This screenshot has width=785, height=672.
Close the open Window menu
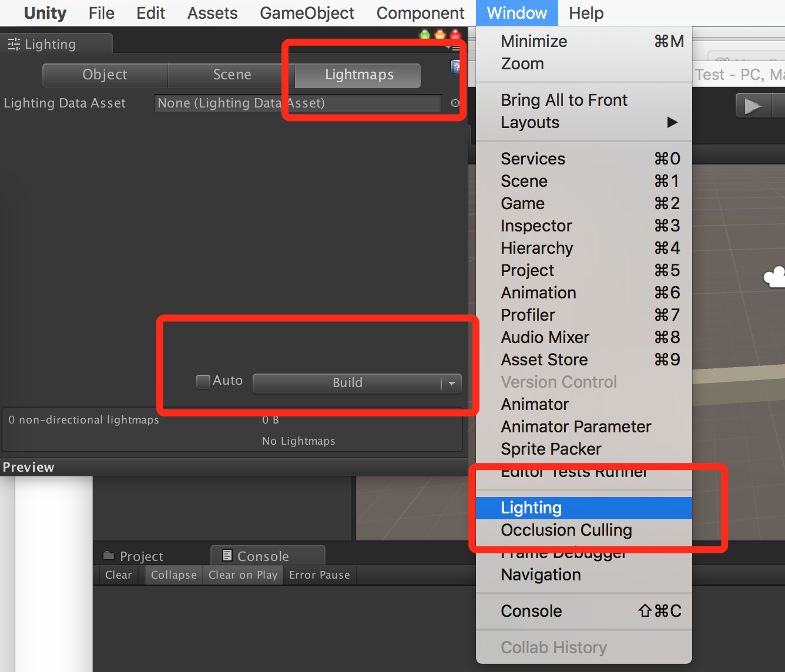click(x=517, y=13)
